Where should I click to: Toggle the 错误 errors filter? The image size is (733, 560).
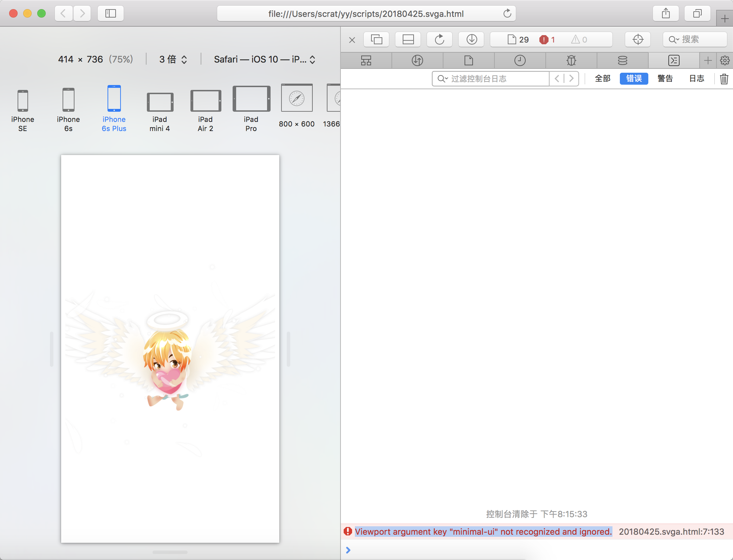634,78
